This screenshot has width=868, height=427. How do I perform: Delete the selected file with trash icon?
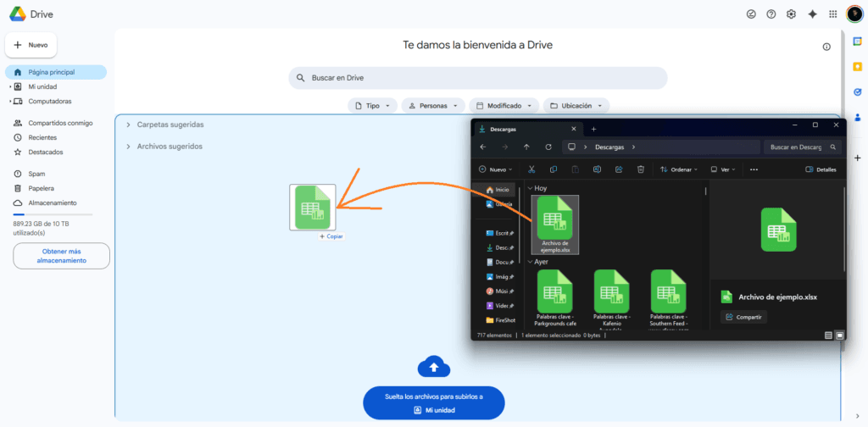[x=641, y=169]
